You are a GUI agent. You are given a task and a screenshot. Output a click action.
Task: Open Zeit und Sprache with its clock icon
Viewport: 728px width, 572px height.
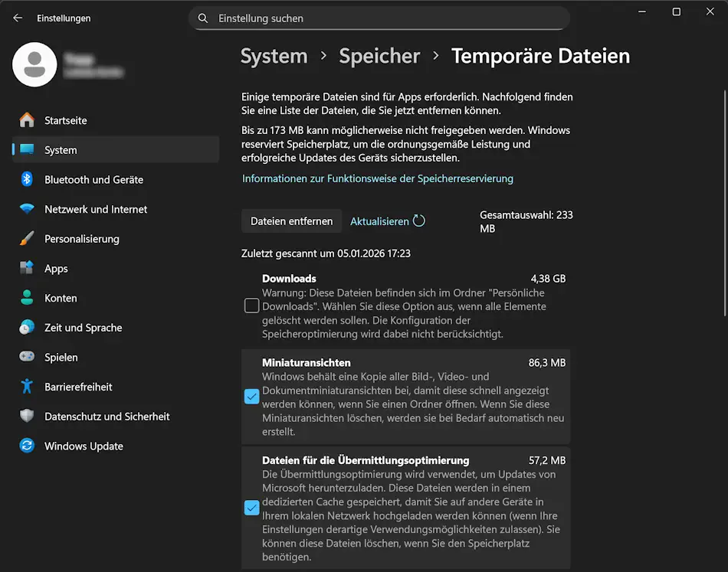click(x=26, y=328)
